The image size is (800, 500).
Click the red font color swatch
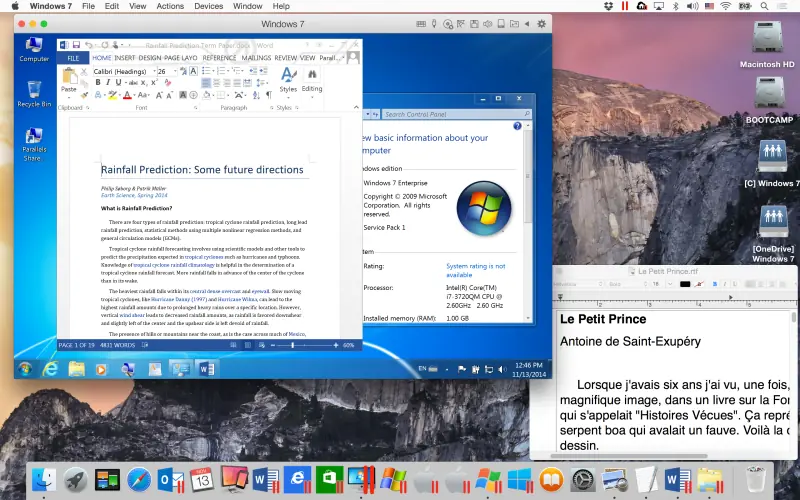pyautogui.click(x=128, y=95)
